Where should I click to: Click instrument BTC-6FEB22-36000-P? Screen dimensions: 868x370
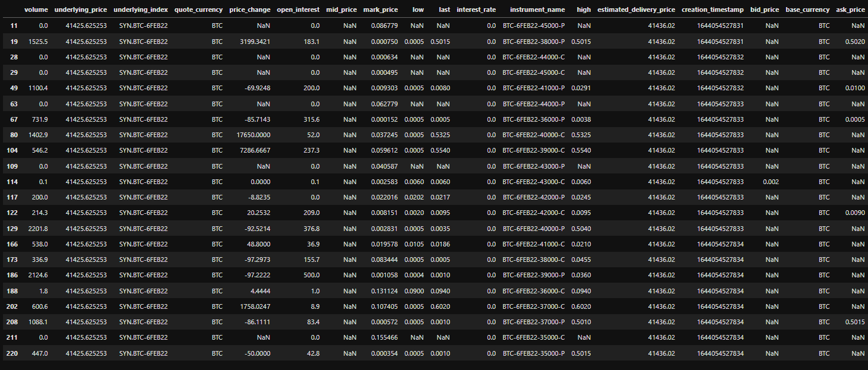click(534, 119)
